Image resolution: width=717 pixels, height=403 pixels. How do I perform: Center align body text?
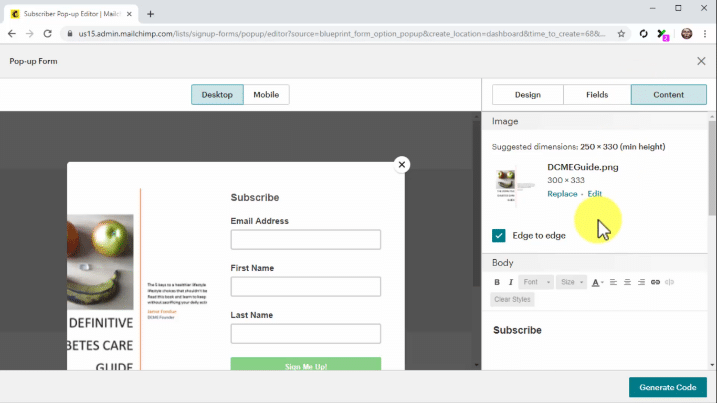pyautogui.click(x=627, y=282)
